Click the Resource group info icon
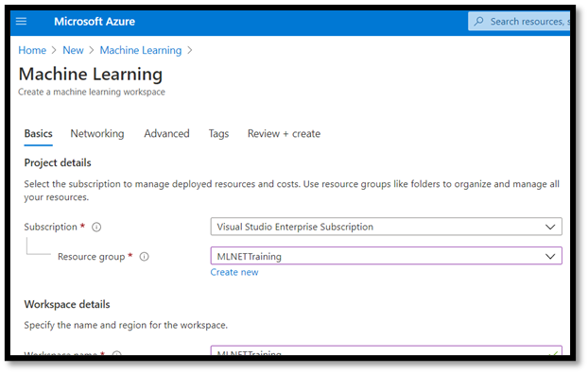This screenshot has width=588, height=373. [x=144, y=257]
